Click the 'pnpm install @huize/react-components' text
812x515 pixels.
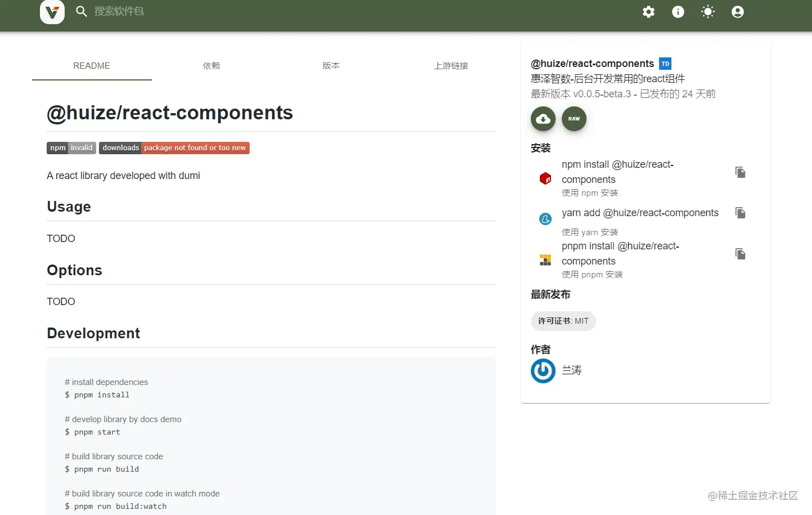pos(620,253)
